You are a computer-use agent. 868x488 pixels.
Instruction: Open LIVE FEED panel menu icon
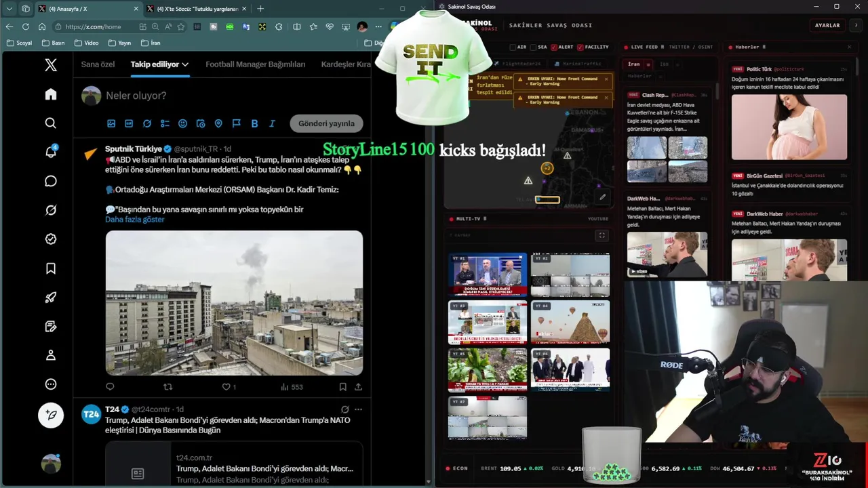pos(664,47)
